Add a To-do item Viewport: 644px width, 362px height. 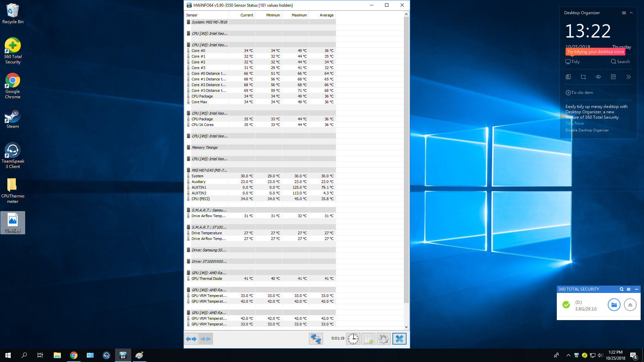[579, 93]
